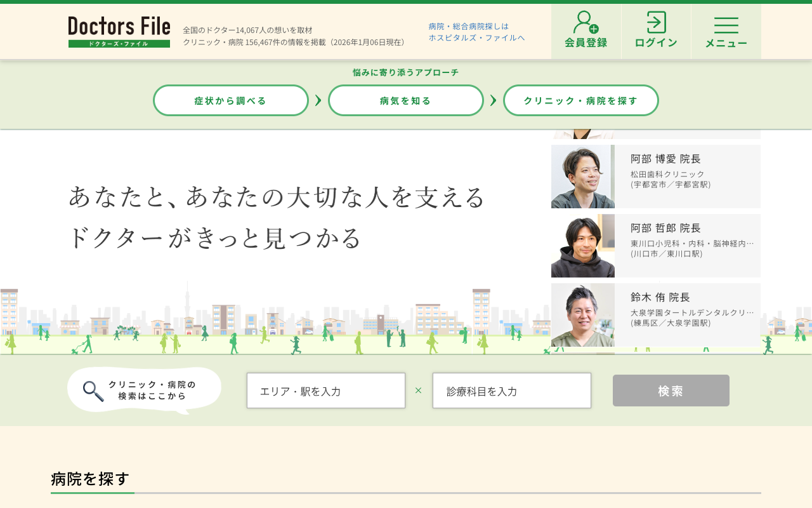Expand the chevron between 病気を知る and クリニック・病院を探す
The image size is (812, 508).
tap(493, 100)
